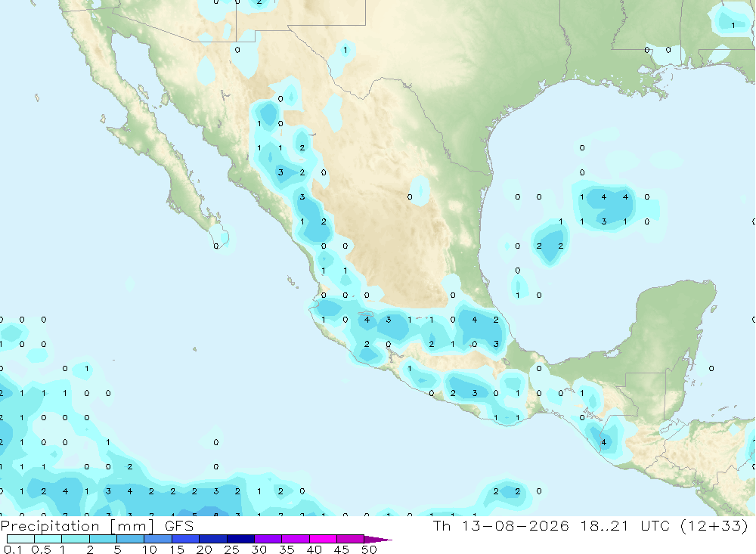This screenshot has height=554, width=756.
Task: Pick the 30–35 mm purple swatch
Action: click(268, 539)
